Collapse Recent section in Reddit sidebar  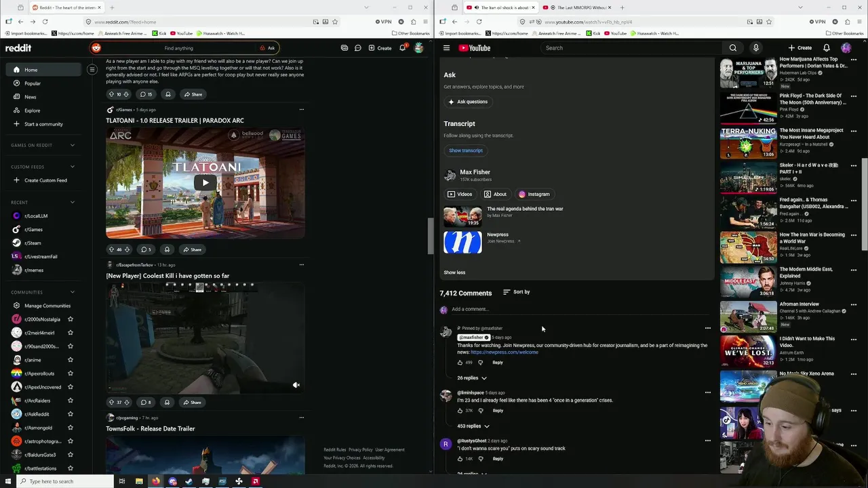73,202
